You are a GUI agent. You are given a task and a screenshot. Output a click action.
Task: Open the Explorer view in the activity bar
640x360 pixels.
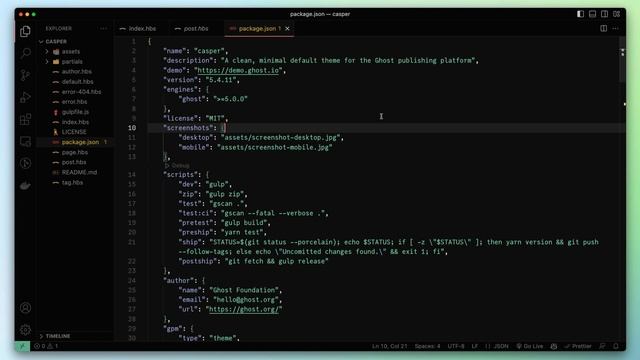tap(25, 31)
